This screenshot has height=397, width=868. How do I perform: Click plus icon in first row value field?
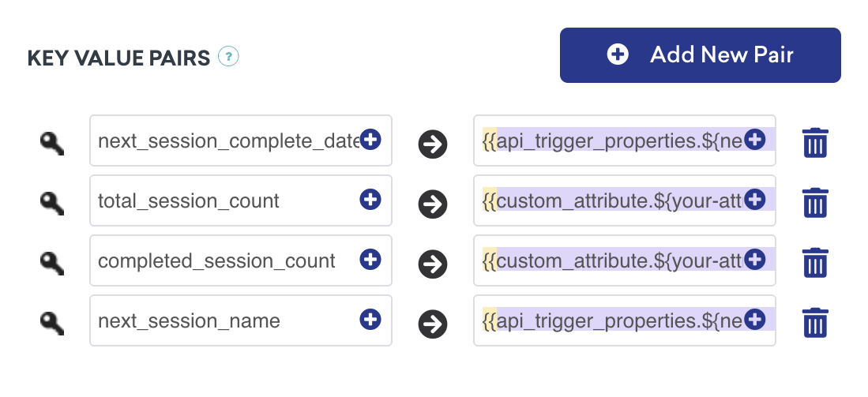[x=754, y=140]
